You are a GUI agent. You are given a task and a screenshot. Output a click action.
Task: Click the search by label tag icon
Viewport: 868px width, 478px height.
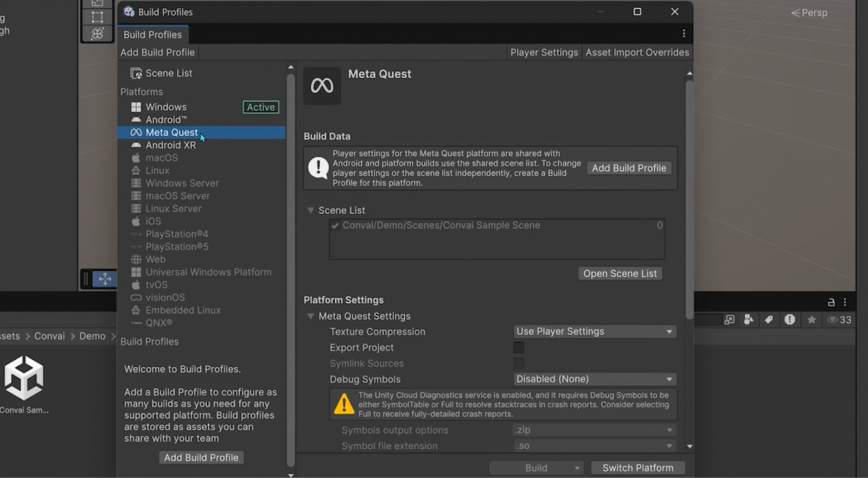[x=769, y=320]
